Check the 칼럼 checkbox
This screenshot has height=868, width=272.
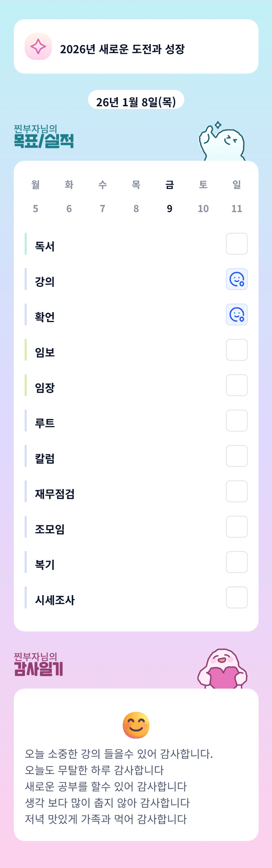[237, 456]
